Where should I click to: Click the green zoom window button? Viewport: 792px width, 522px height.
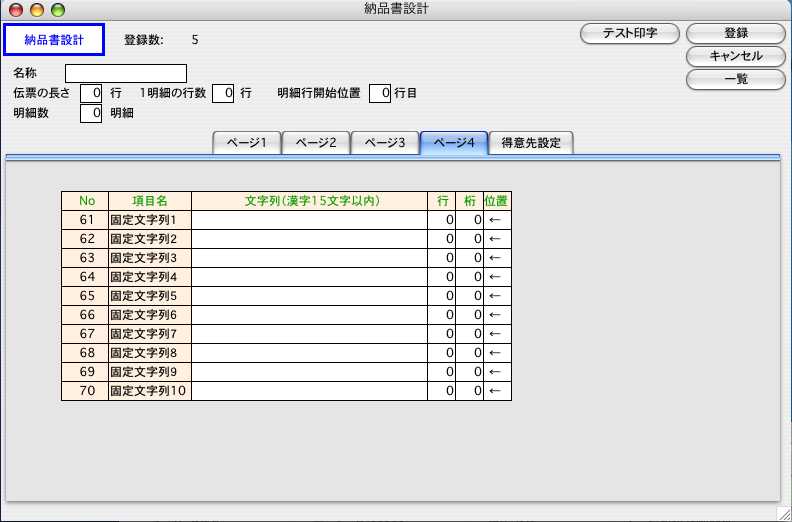point(58,10)
